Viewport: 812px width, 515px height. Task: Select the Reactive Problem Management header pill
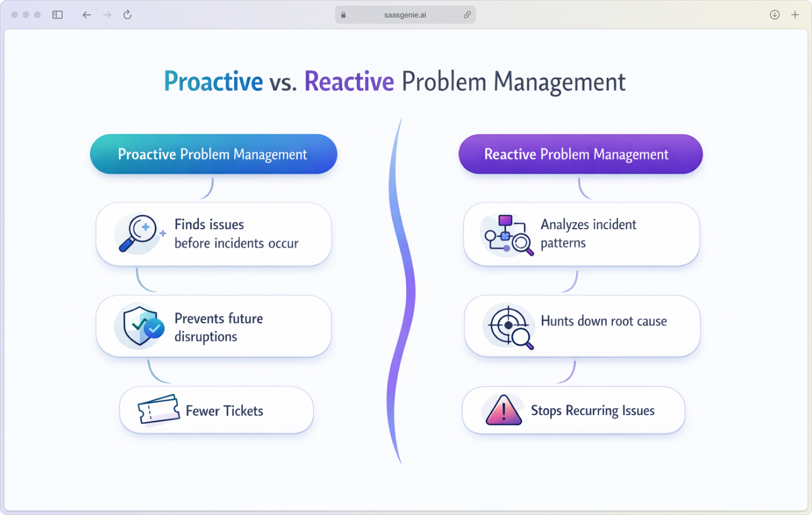tap(580, 154)
